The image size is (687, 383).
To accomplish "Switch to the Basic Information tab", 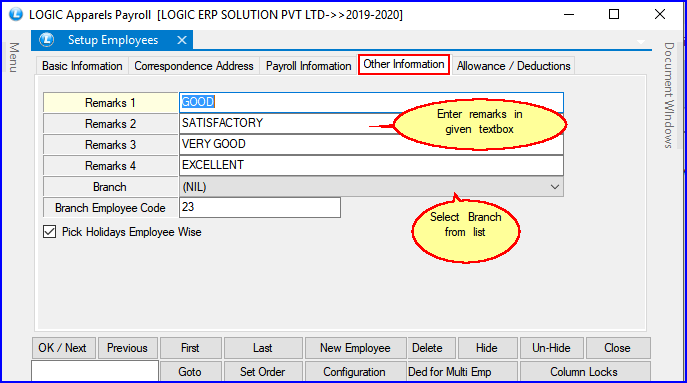I will pyautogui.click(x=82, y=66).
